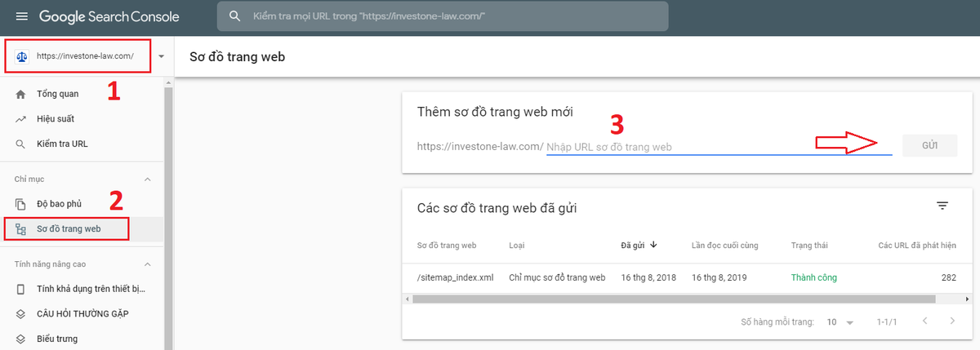Click the Chỉ mục sơ đồ trang web cell
The height and width of the screenshot is (350, 980).
tap(556, 277)
